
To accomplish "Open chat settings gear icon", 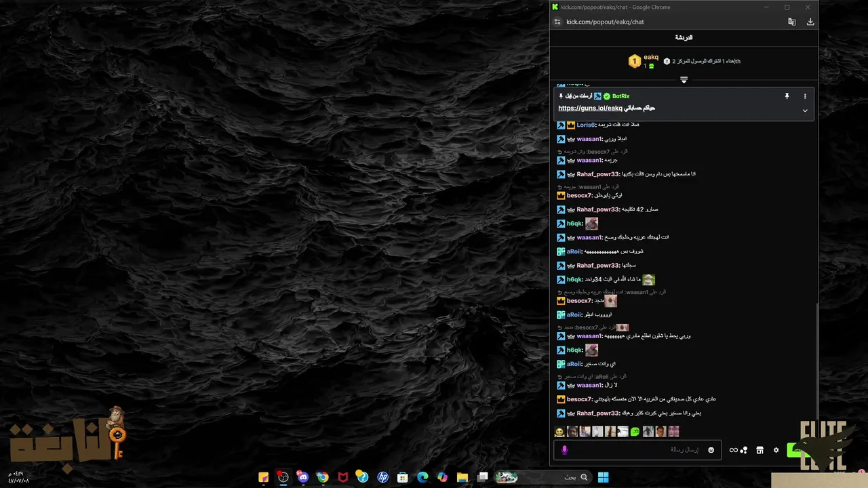I will click(x=776, y=450).
